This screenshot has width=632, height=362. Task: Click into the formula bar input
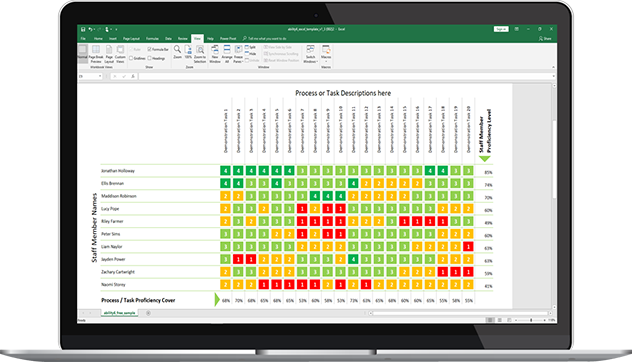345,76
